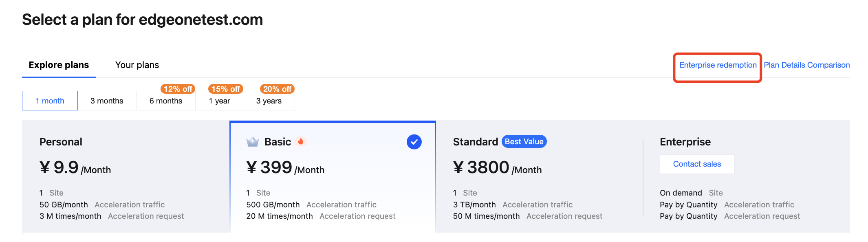868x242 pixels.
Task: Choose the 3 months billing period
Action: click(107, 101)
